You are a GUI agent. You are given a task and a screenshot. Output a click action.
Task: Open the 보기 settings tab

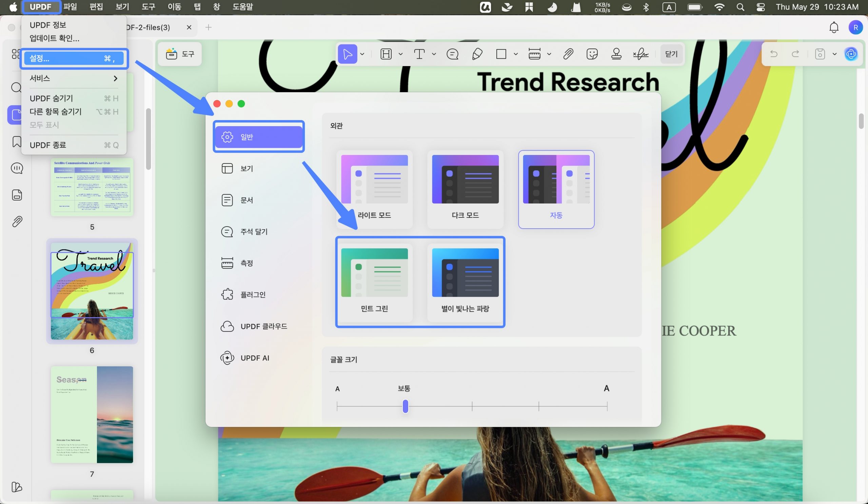pyautogui.click(x=259, y=169)
